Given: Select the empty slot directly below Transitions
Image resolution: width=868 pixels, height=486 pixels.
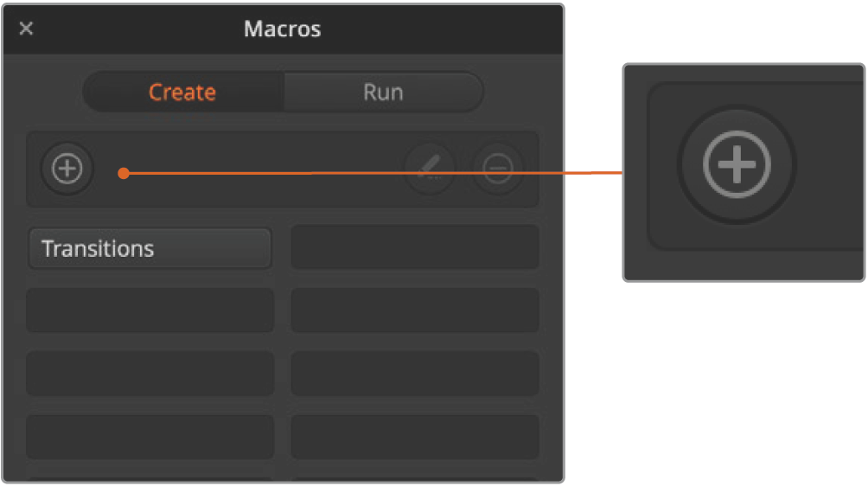Looking at the screenshot, I should [150, 310].
